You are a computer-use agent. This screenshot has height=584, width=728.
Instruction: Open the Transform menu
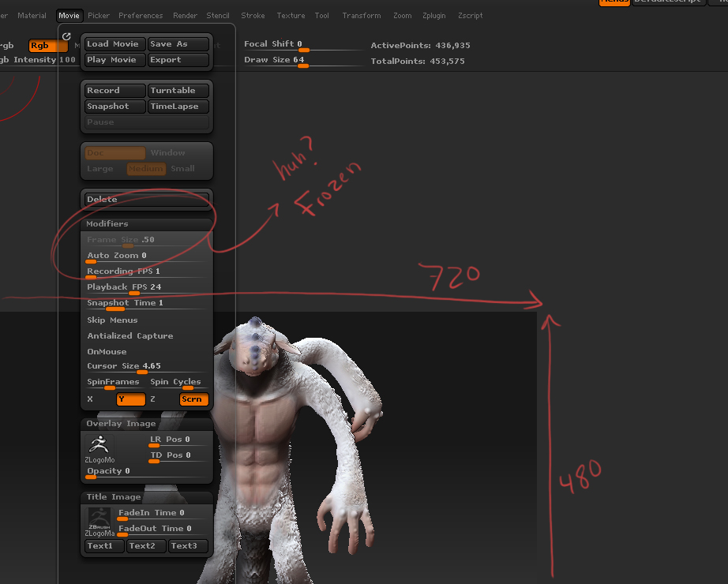click(361, 15)
